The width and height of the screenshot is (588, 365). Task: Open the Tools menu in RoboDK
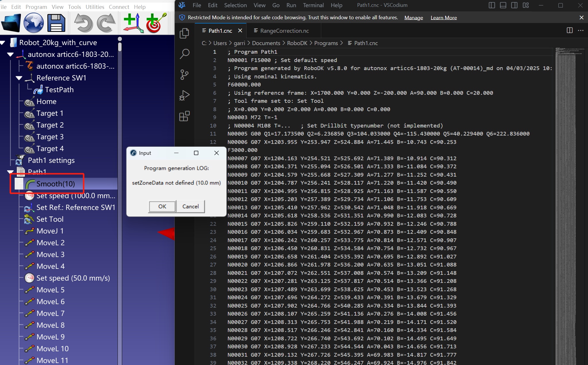click(x=74, y=7)
